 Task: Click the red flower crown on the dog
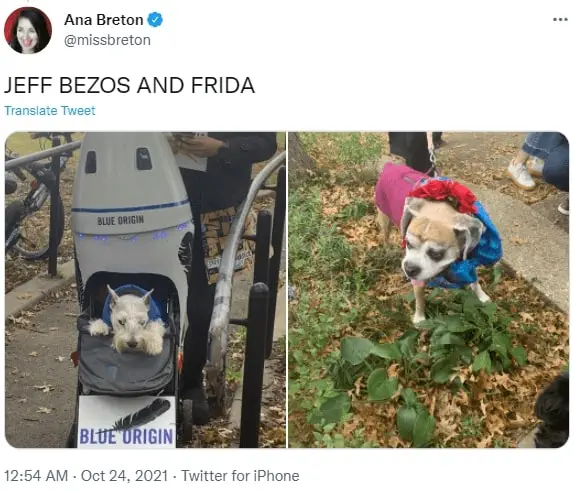click(444, 195)
